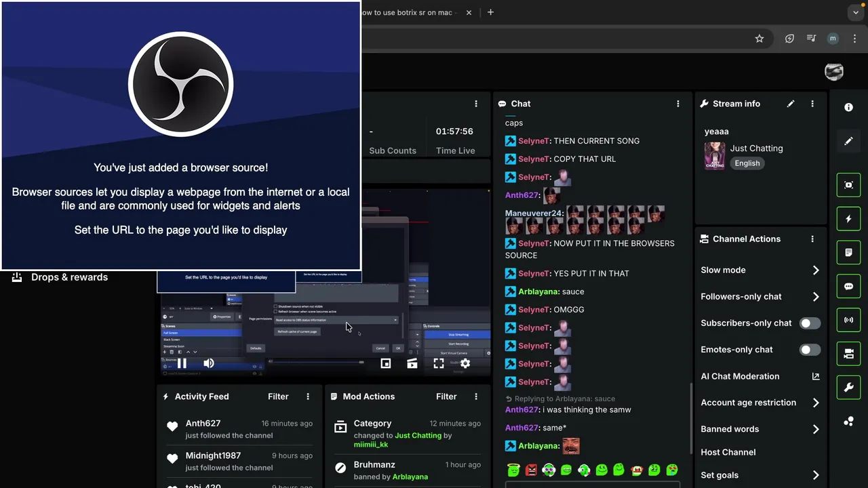
Task: Edit stream info with the pencil icon
Action: click(791, 104)
